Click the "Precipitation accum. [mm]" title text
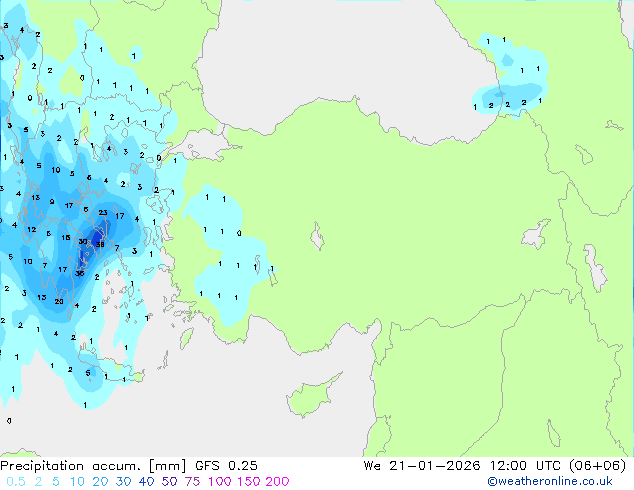This screenshot has width=634, height=490. (x=93, y=466)
